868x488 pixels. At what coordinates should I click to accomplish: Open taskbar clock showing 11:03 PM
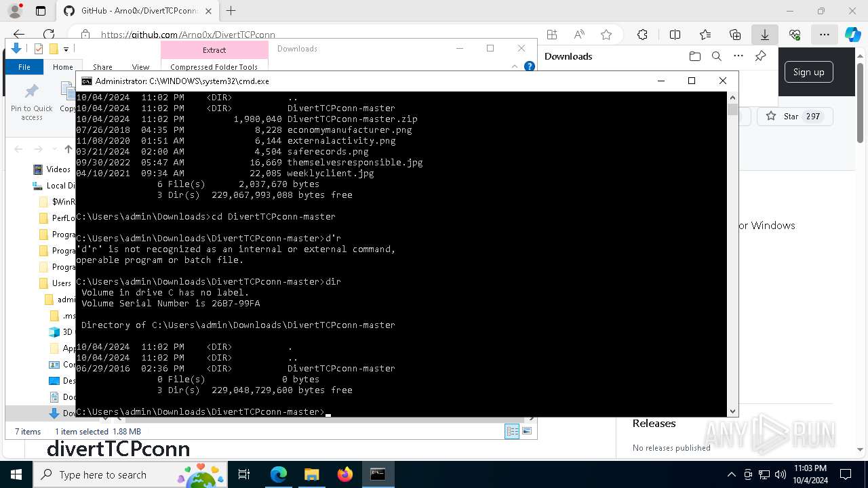tap(810, 474)
